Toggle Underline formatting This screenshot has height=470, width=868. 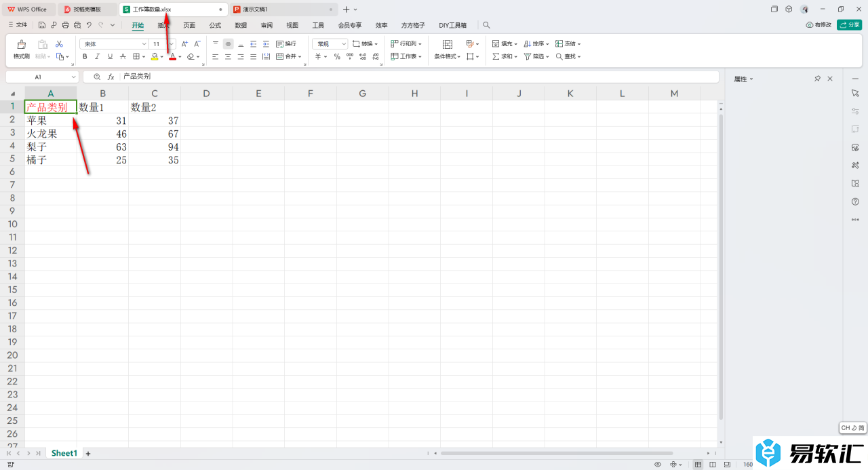110,56
